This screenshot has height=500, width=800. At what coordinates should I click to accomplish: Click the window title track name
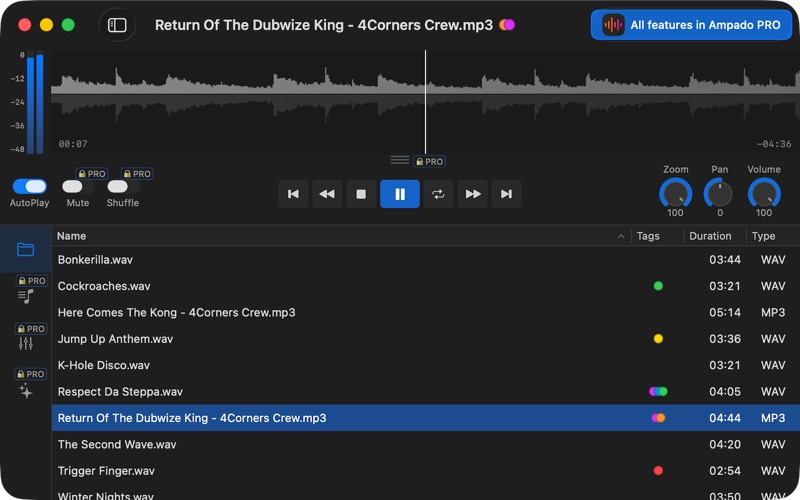click(324, 25)
